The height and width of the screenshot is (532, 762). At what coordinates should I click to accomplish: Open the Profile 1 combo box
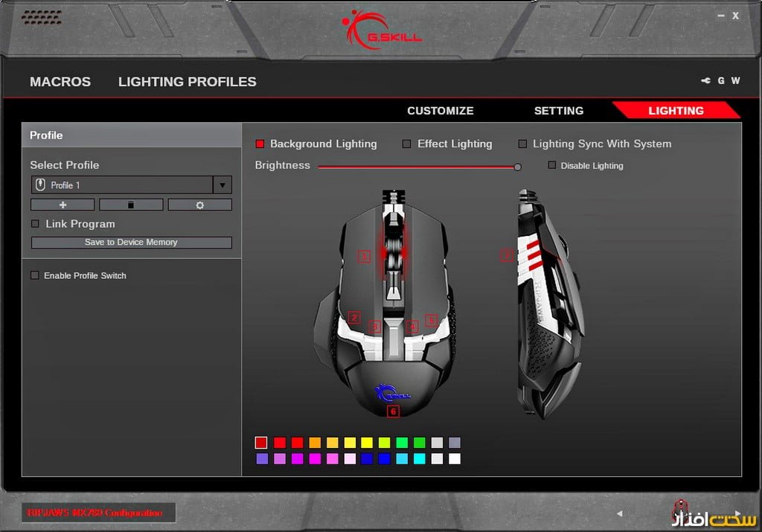point(123,185)
